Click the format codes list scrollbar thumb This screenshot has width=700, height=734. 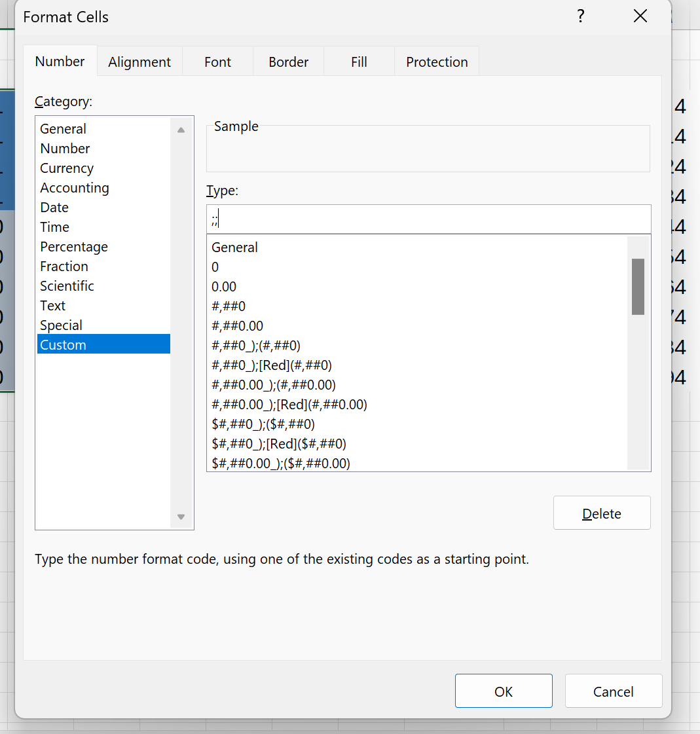pyautogui.click(x=638, y=286)
